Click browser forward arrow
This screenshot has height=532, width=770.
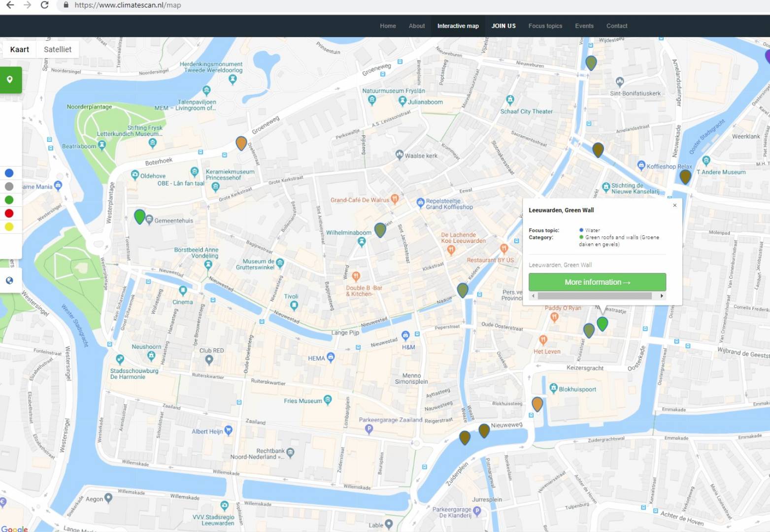tap(28, 5)
